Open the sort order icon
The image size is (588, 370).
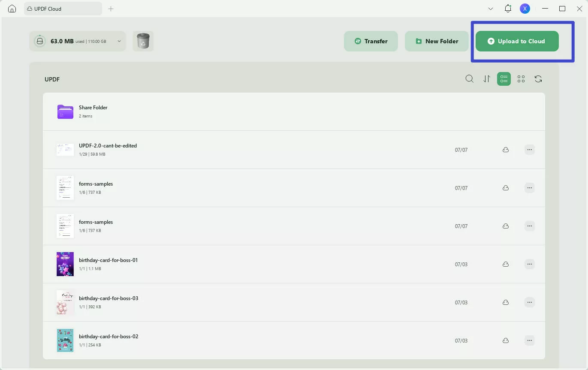487,79
